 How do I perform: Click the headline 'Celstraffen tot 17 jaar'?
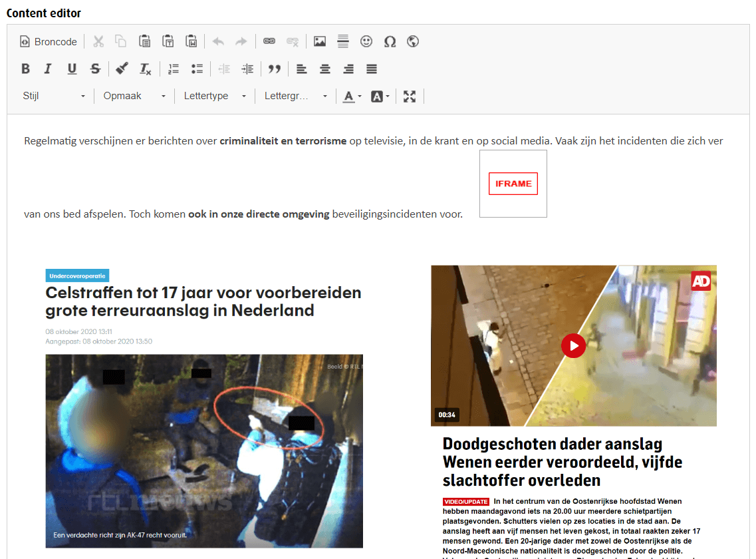pyautogui.click(x=203, y=301)
